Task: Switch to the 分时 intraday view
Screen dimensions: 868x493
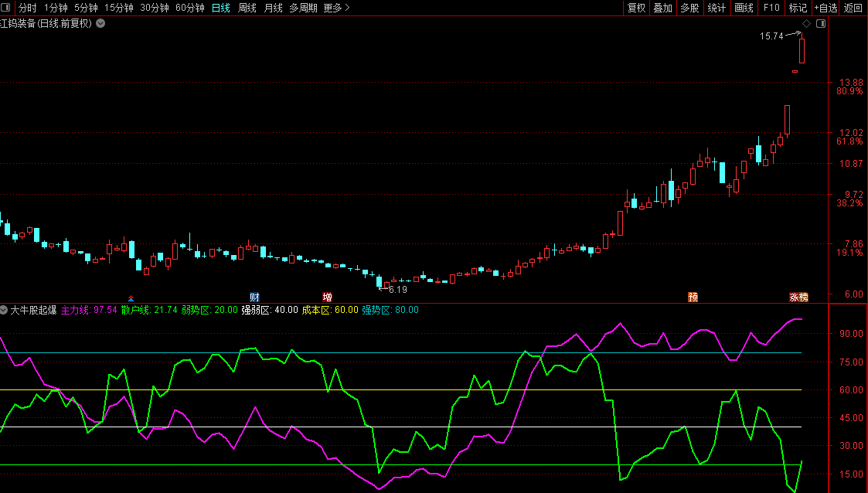Action: point(27,8)
